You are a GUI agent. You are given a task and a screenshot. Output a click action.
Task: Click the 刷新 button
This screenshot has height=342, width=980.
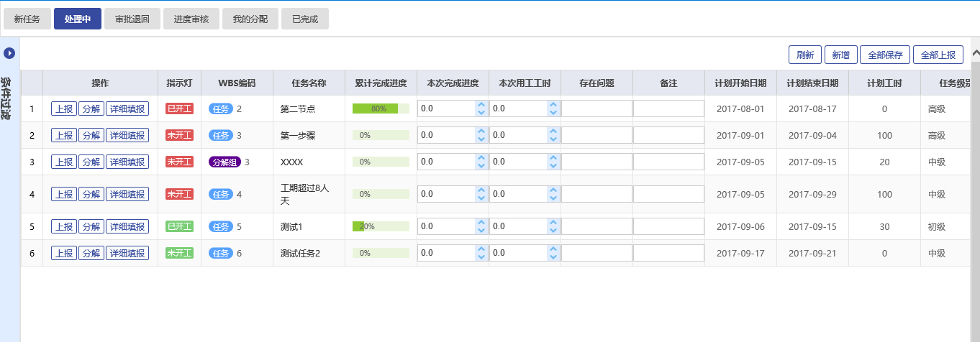(805, 55)
